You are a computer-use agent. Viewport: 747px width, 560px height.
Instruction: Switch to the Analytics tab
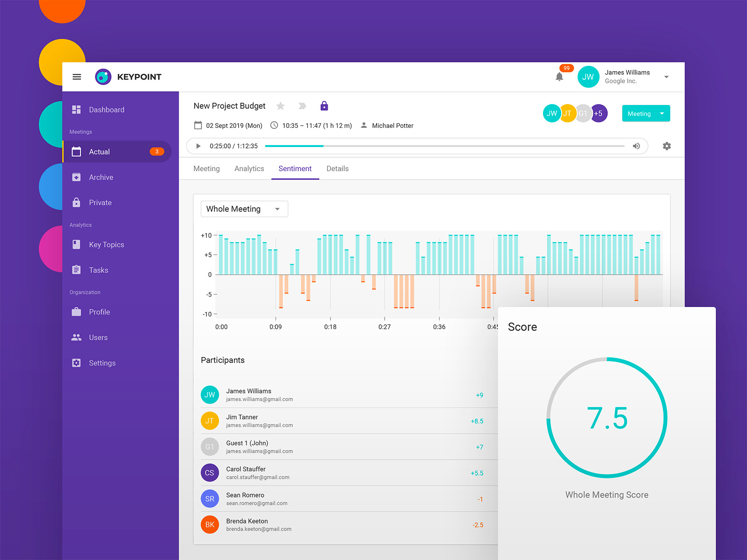[x=249, y=168]
